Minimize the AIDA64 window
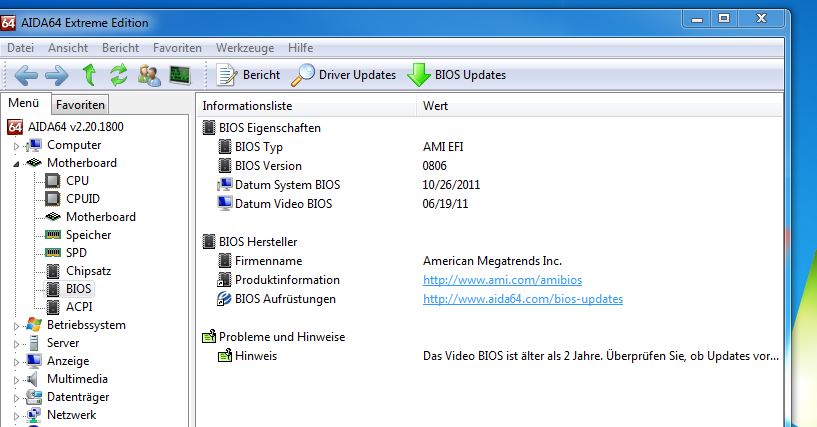Viewport: 817px width, 427px height. (x=697, y=19)
